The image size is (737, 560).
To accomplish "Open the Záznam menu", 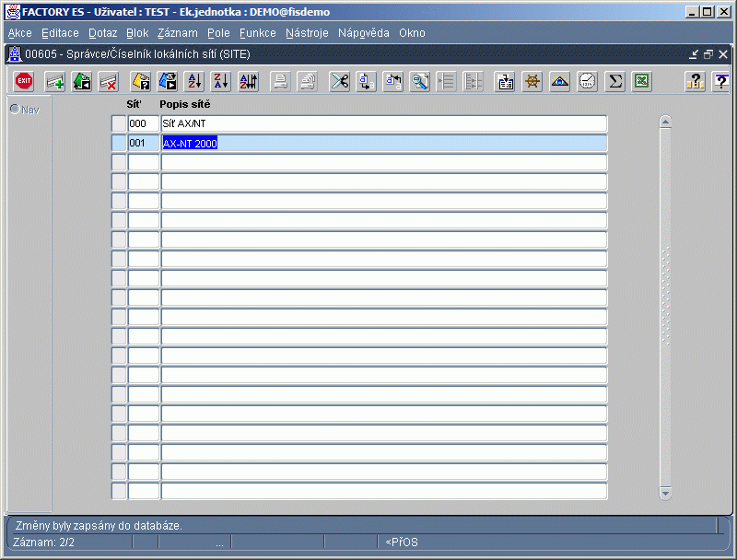I will coord(178,33).
